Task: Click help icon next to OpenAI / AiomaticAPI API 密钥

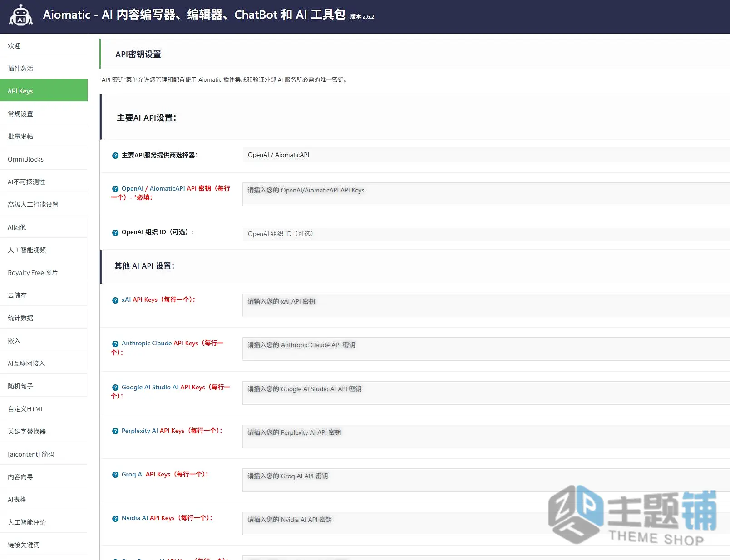Action: click(x=115, y=189)
